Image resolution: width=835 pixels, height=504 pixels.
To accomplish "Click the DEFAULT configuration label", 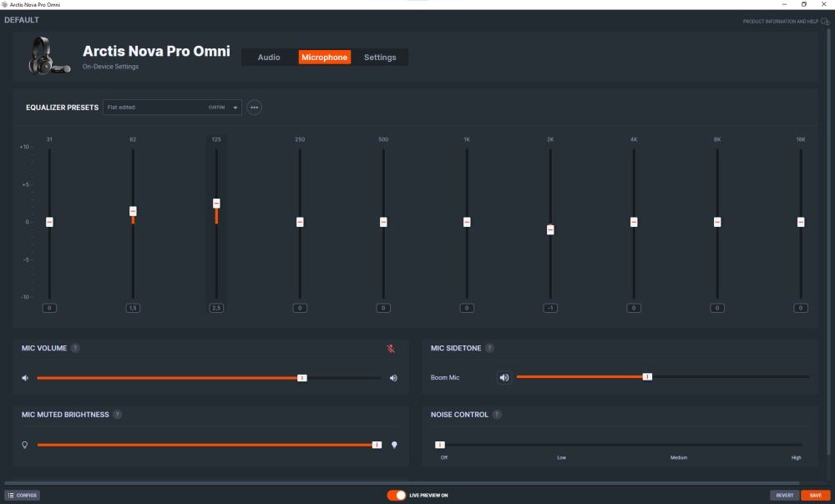I will [22, 20].
